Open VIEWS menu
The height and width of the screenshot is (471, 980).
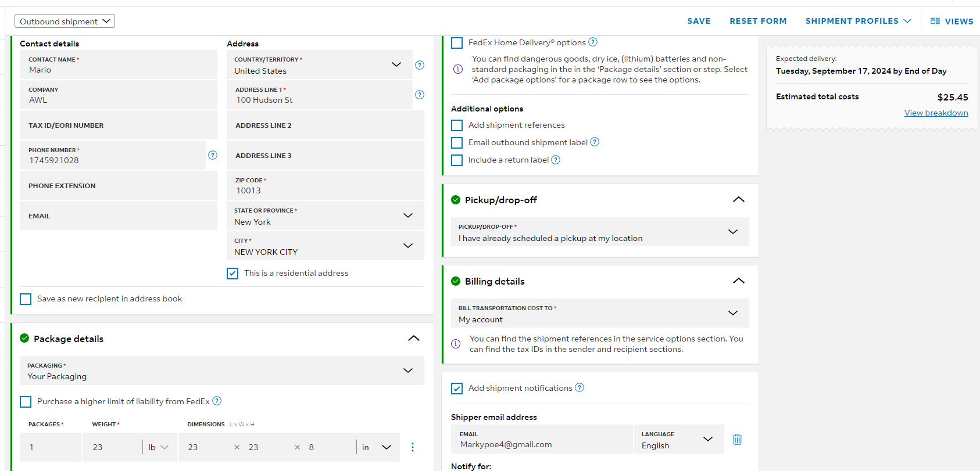coord(952,21)
